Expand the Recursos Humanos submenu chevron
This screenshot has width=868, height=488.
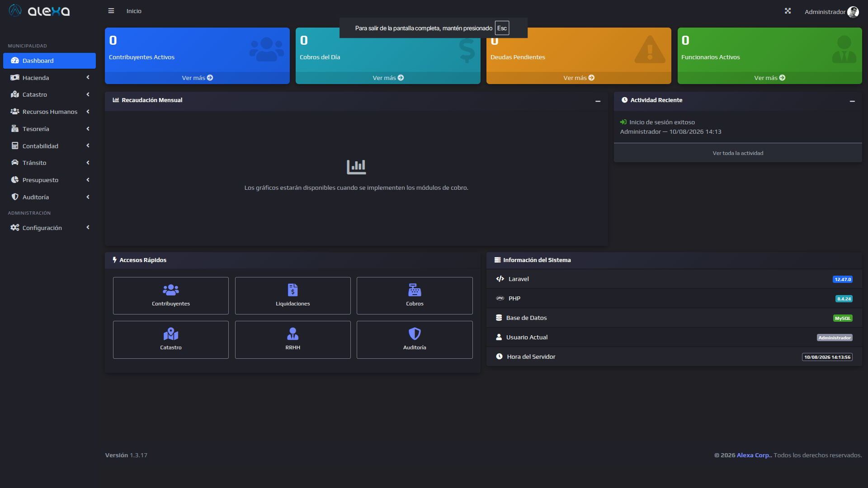point(88,112)
